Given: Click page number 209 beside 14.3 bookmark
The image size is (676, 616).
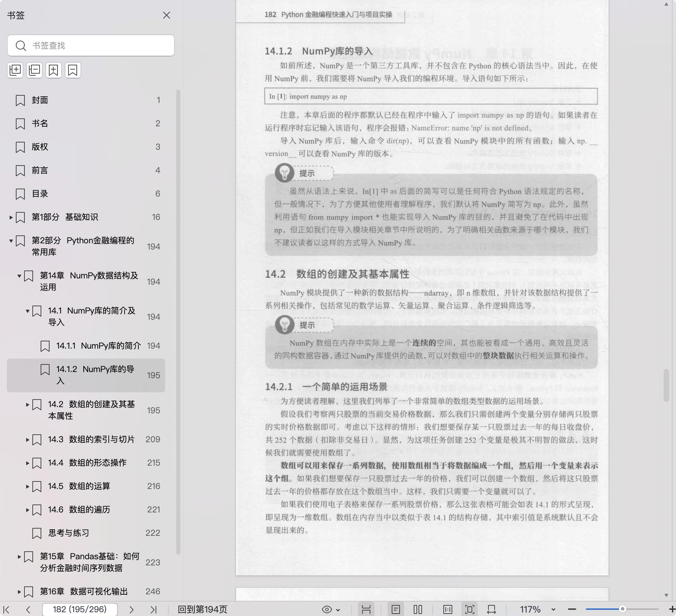Looking at the screenshot, I should [153, 439].
